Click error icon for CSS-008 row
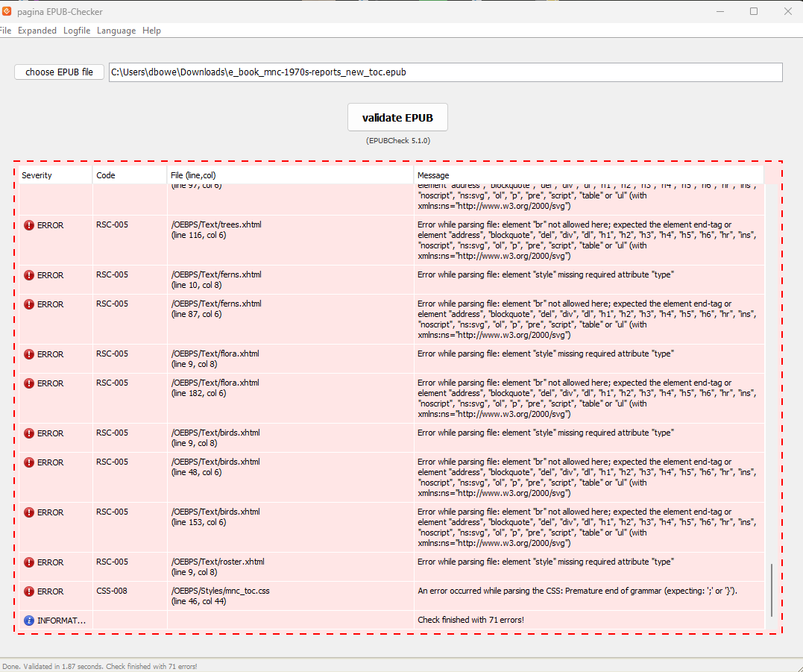The width and height of the screenshot is (803, 672). point(29,591)
